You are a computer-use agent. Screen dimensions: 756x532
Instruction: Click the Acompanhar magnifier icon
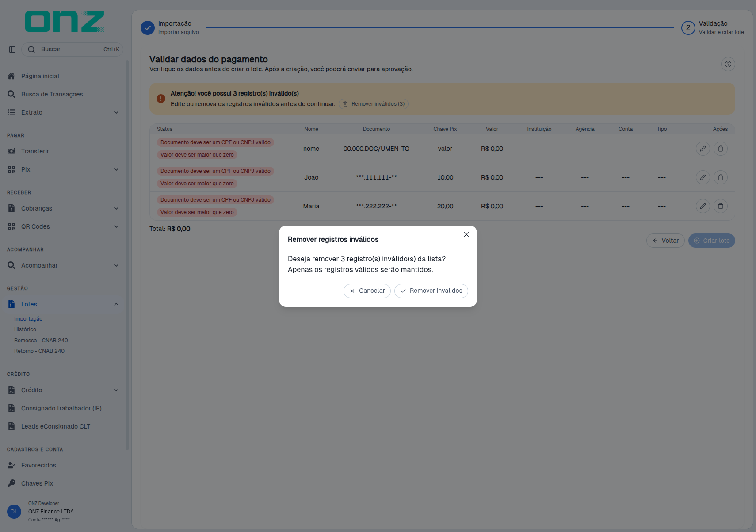point(11,265)
